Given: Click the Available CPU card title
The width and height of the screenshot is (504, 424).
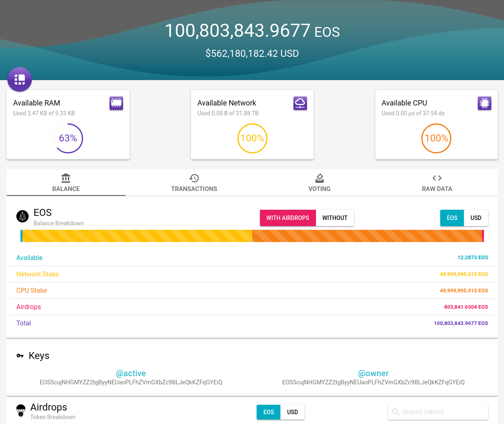Looking at the screenshot, I should pos(404,103).
